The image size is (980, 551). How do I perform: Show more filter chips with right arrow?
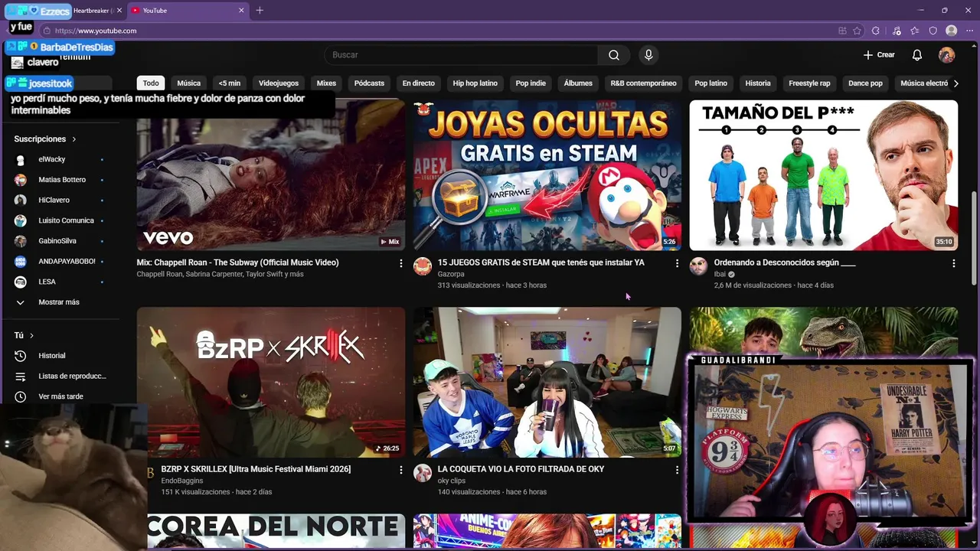coord(955,83)
